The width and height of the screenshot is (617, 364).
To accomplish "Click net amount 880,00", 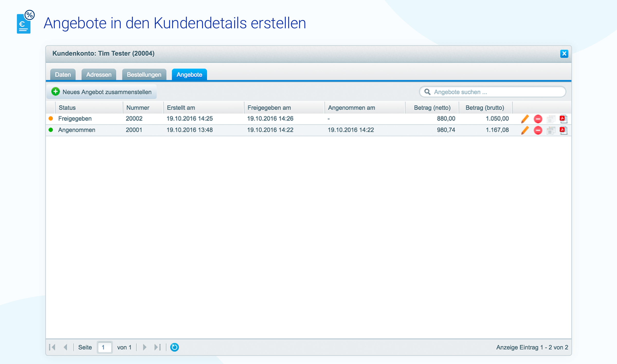I will pyautogui.click(x=446, y=119).
